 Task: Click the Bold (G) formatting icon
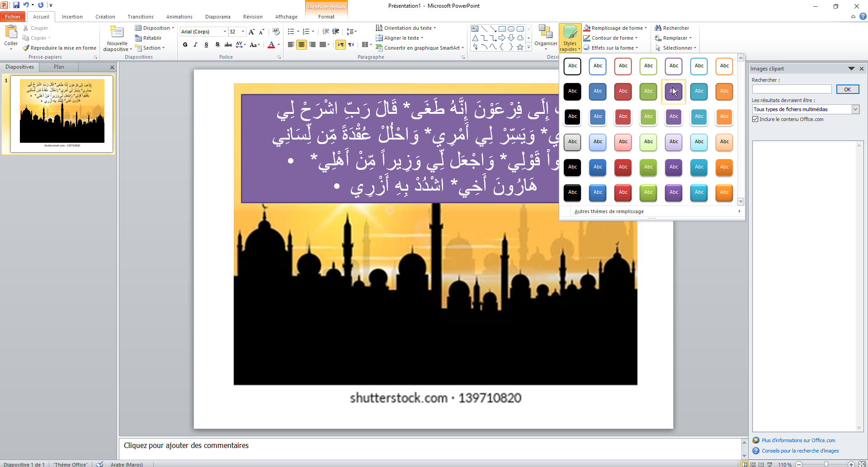(185, 45)
